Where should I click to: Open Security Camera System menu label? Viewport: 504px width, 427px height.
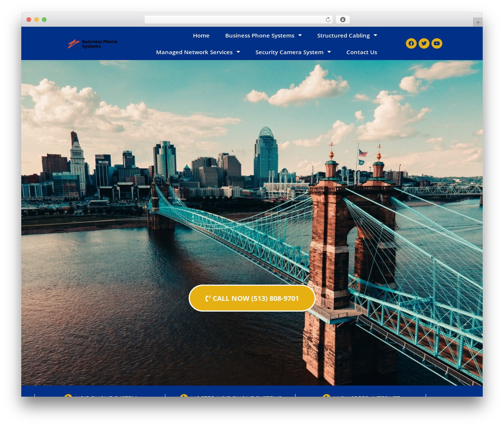click(x=289, y=52)
